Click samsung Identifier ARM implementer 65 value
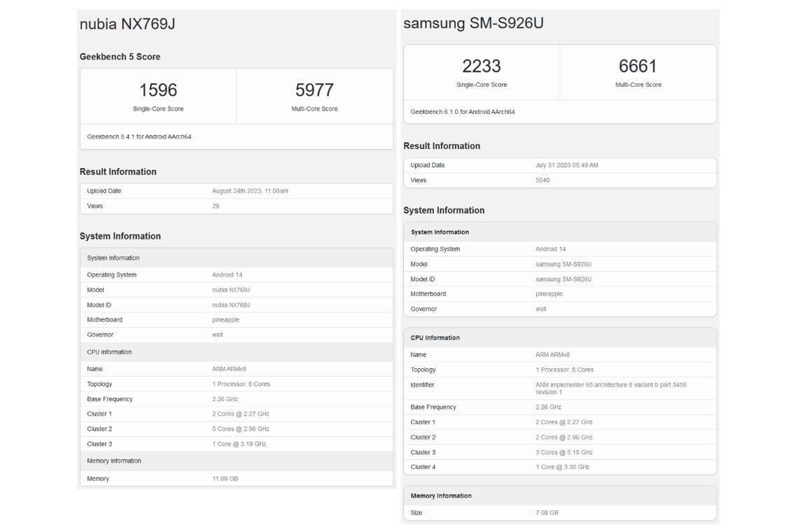The image size is (798, 532). 610,388
